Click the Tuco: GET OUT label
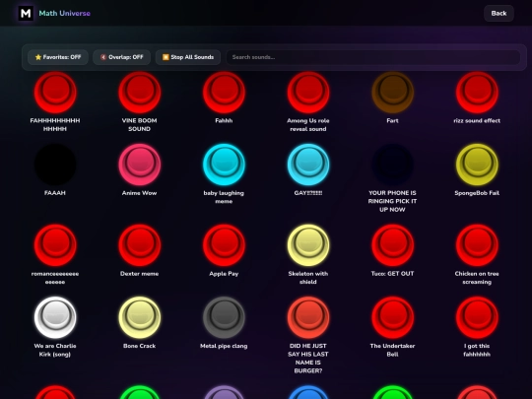 click(392, 274)
